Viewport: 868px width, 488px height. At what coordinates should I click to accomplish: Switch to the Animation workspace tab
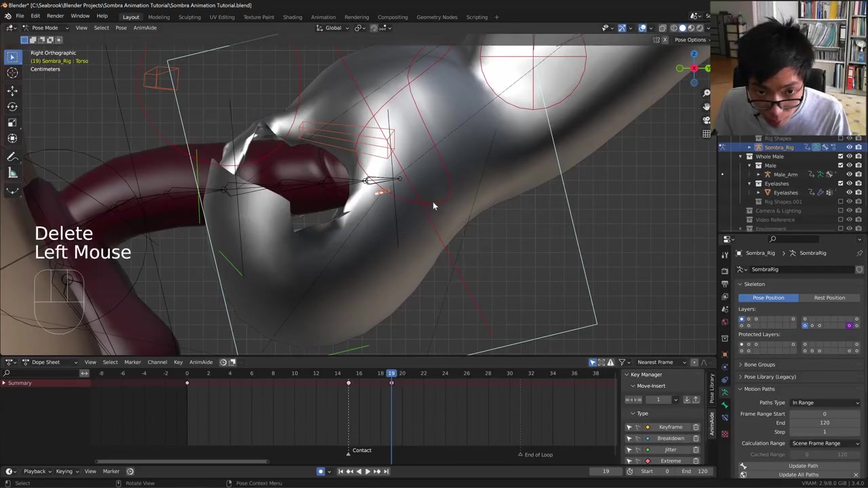(323, 17)
